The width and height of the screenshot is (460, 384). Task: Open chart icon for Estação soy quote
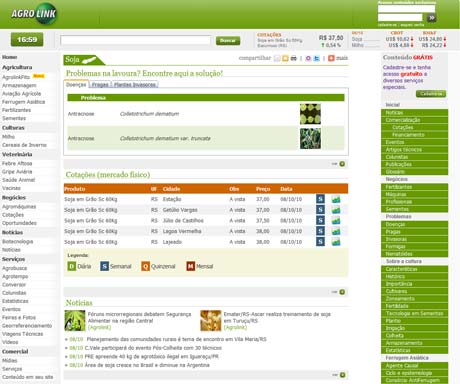[336, 199]
